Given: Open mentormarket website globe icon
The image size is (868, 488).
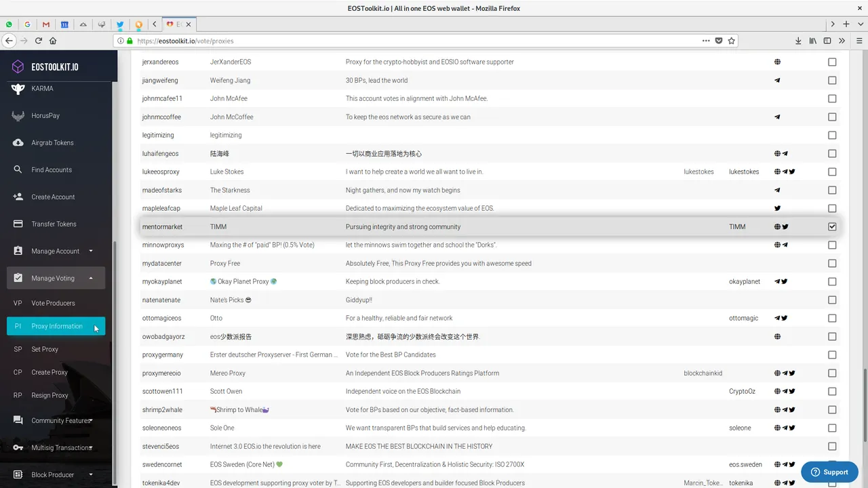Looking at the screenshot, I should 777,226.
